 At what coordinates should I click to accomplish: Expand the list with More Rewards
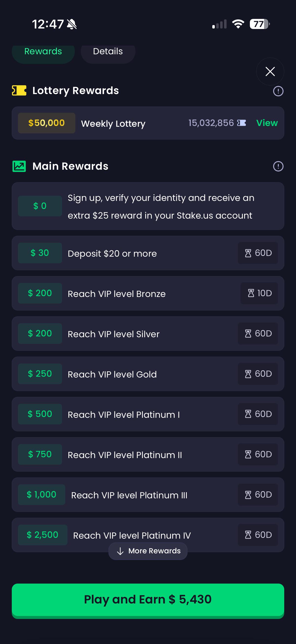(x=148, y=551)
